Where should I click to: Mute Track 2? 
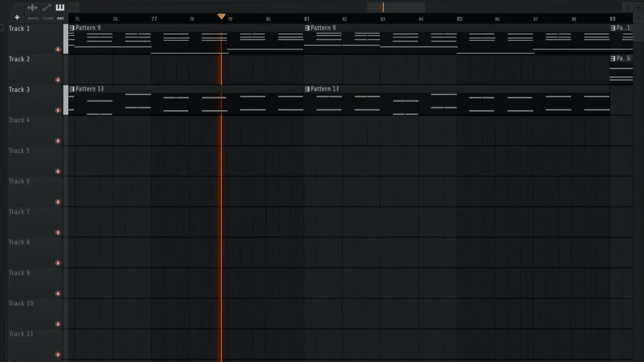(x=58, y=80)
